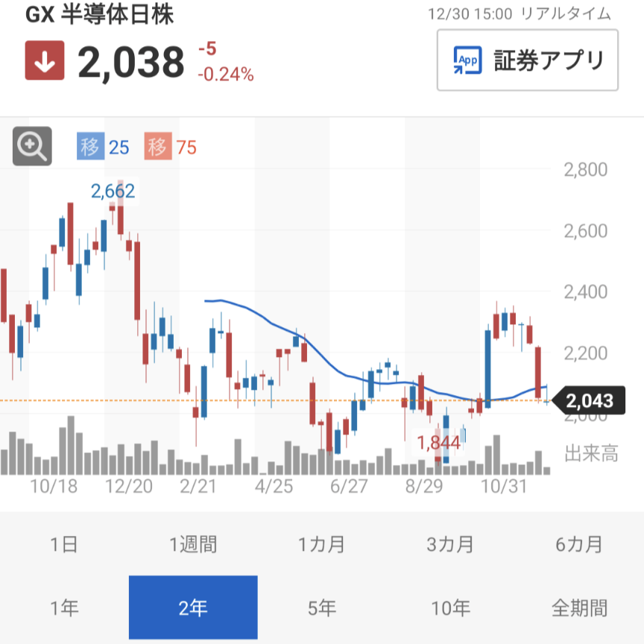This screenshot has width=644, height=644.
Task: Display the 全期間 full history range
Action: click(x=579, y=608)
